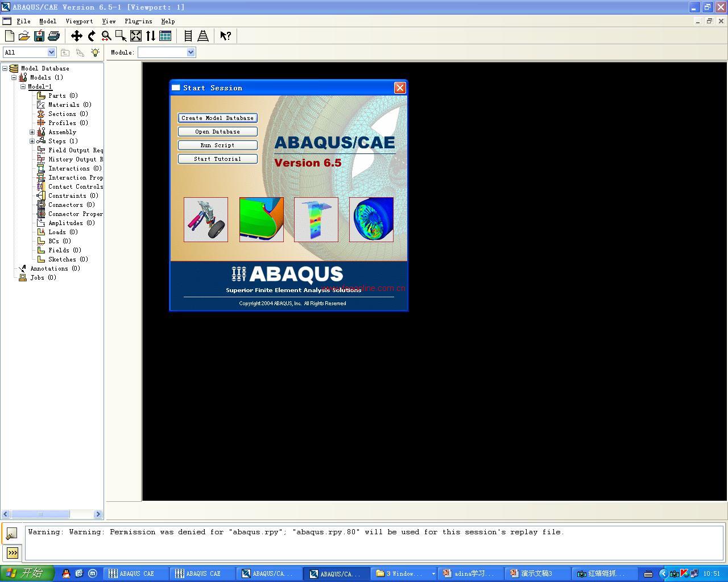Select the Pan View tool
The width and height of the screenshot is (728, 582).
click(76, 36)
